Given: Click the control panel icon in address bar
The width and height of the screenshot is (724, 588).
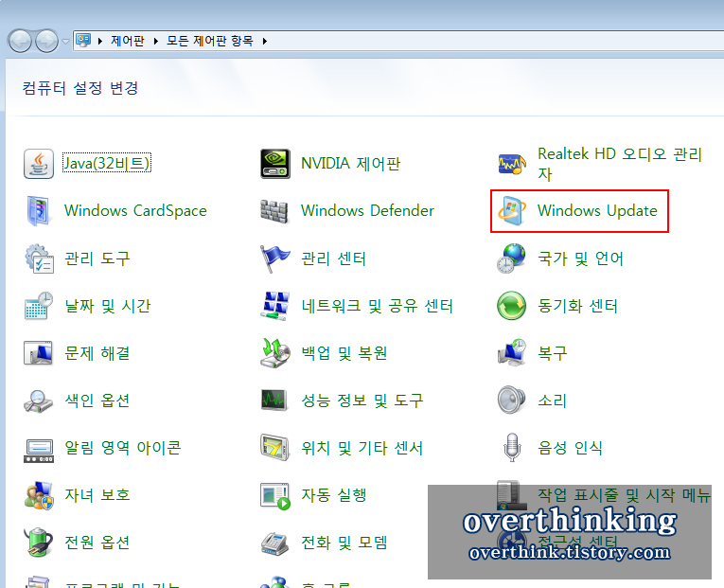Looking at the screenshot, I should click(83, 41).
